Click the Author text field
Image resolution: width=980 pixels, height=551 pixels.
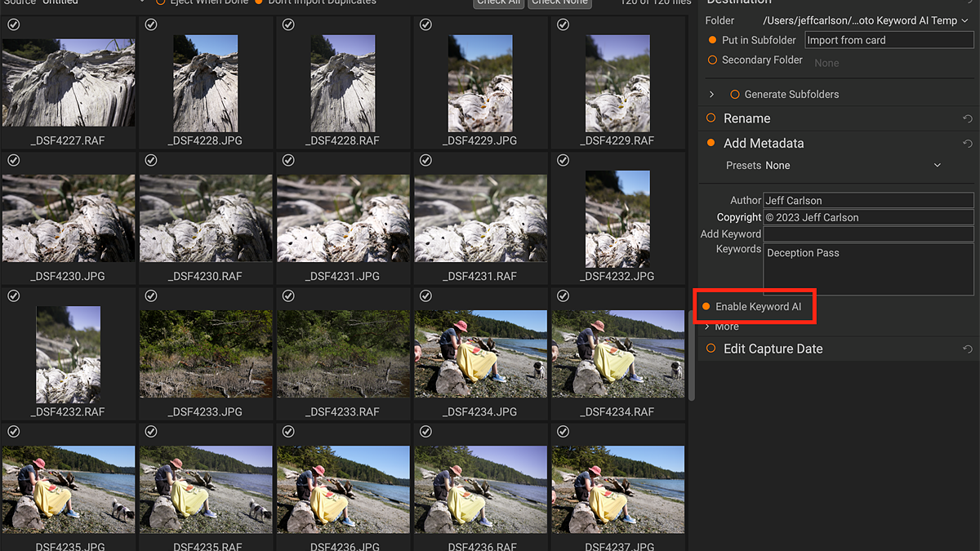point(868,201)
